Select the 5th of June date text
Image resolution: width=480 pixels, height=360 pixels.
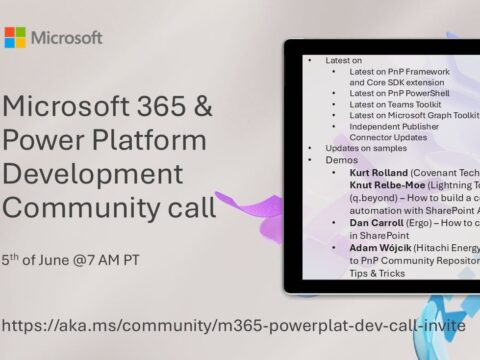pyautogui.click(x=70, y=260)
